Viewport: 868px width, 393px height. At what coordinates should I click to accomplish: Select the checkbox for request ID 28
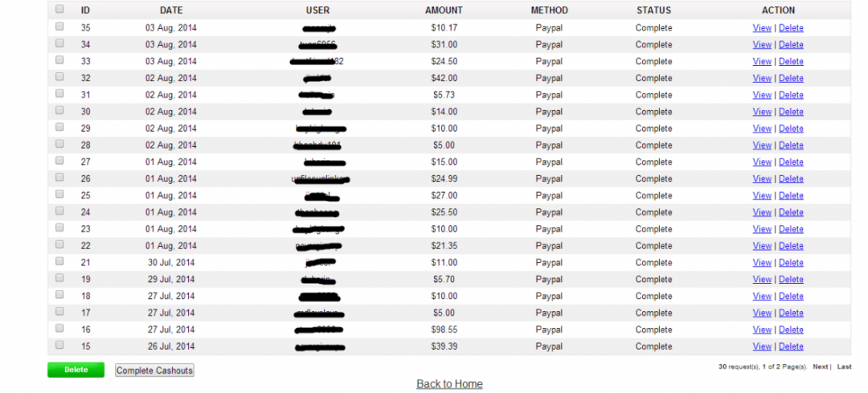59,145
